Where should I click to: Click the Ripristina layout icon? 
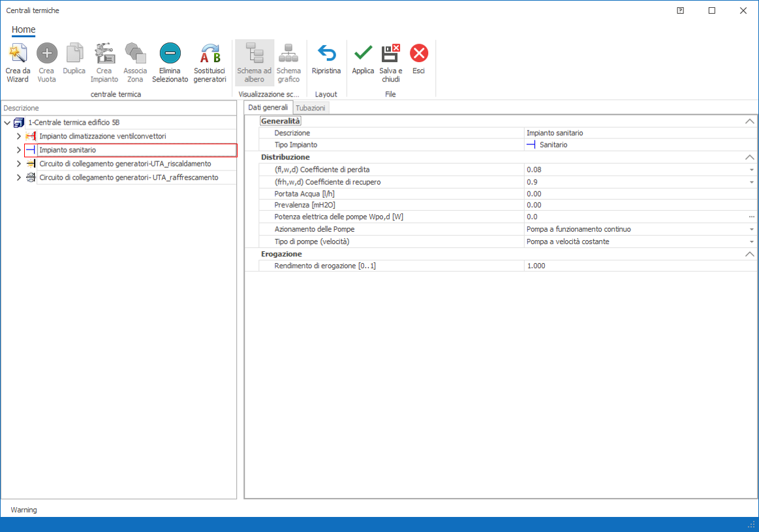click(326, 54)
